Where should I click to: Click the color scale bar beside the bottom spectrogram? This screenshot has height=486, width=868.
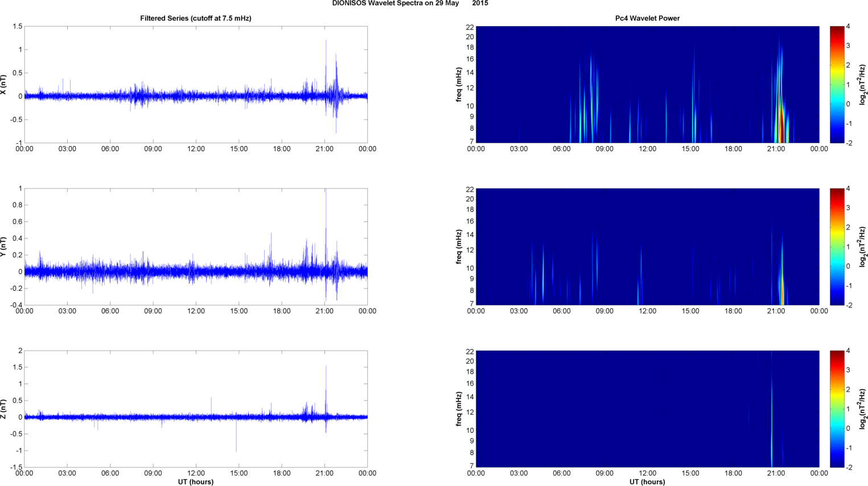[837, 409]
